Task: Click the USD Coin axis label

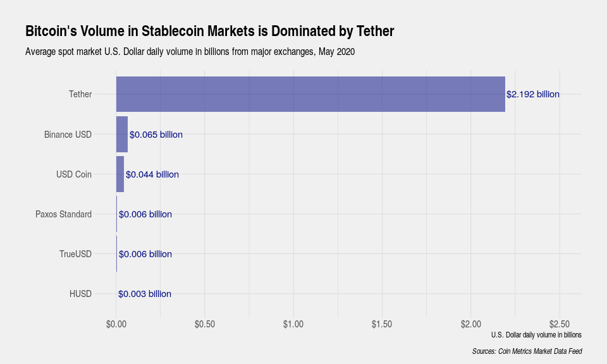Action: pos(74,174)
